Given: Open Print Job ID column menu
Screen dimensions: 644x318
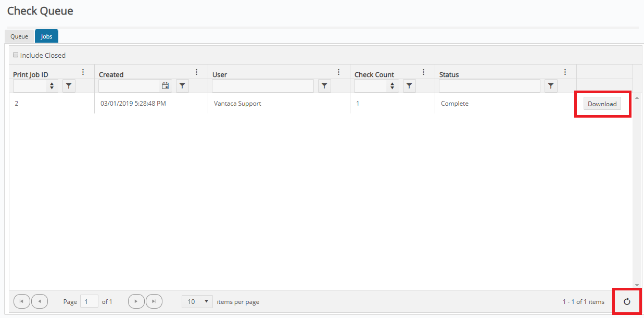Looking at the screenshot, I should click(x=83, y=72).
